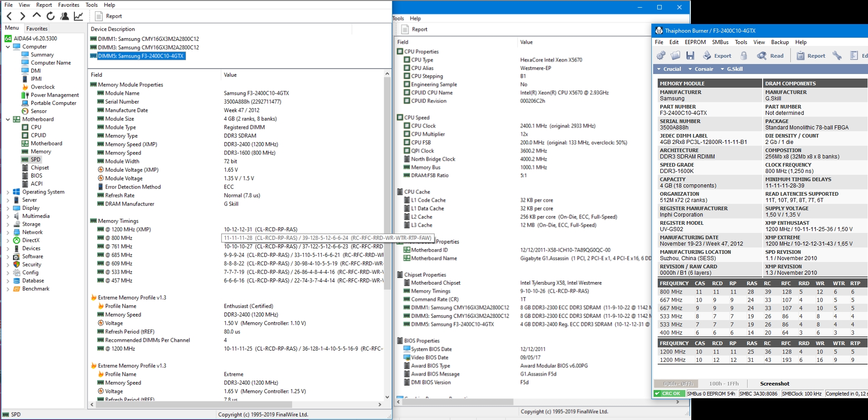Click the 100h - 1FFh tab in Thaiphoon Burner
Screen dimensions: 868x420
pos(724,384)
